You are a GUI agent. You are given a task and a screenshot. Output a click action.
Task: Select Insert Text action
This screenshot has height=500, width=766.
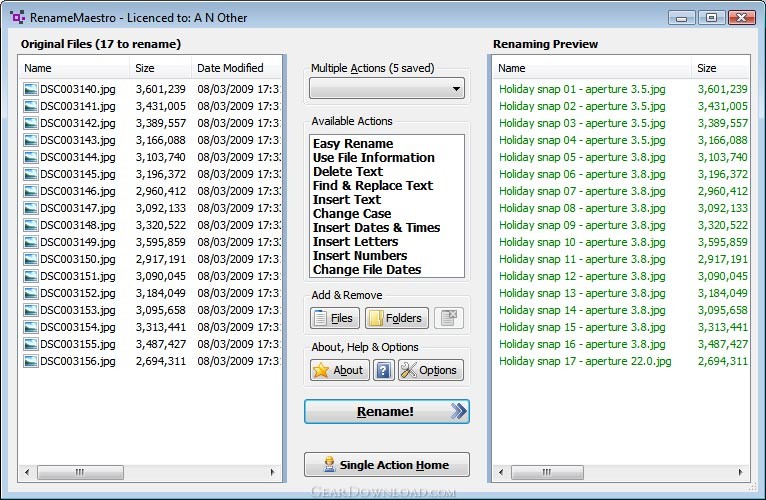pos(347,199)
